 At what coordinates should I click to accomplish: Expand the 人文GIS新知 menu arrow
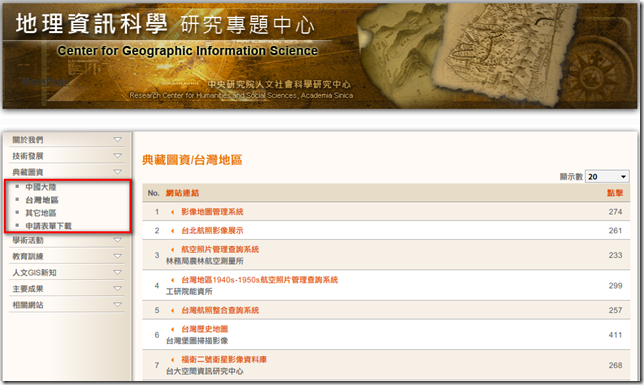coord(117,272)
